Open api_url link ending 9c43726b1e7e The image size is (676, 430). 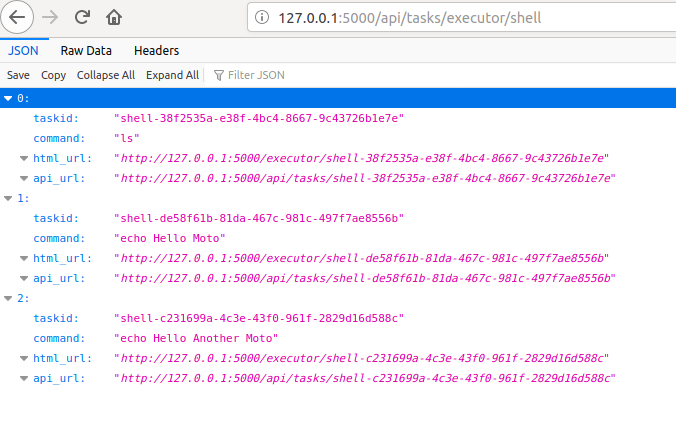pos(366,178)
